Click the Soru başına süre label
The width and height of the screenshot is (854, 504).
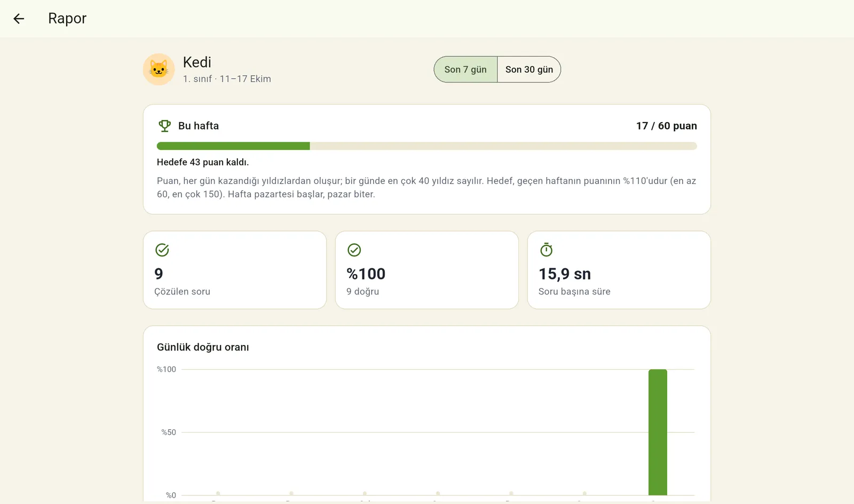pyautogui.click(x=574, y=292)
